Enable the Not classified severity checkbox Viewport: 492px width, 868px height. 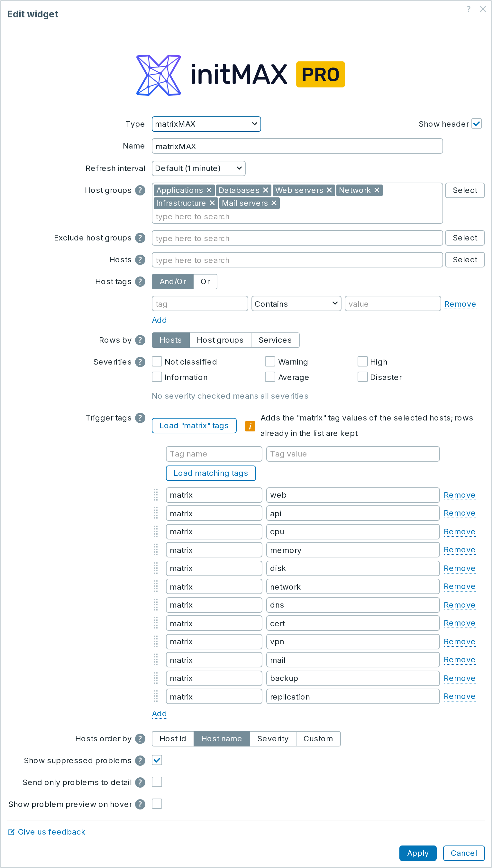[x=157, y=361]
